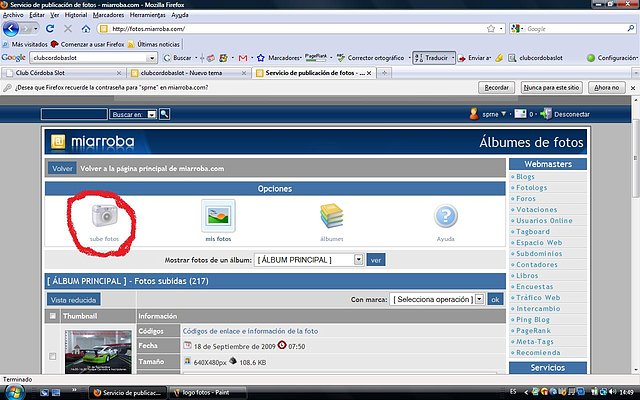Open Marcadores star in Google toolbar
This screenshot has height=400, width=640.
pyautogui.click(x=261, y=58)
